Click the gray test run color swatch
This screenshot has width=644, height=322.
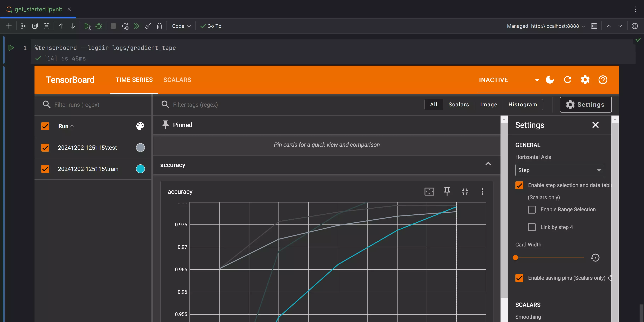(x=140, y=148)
